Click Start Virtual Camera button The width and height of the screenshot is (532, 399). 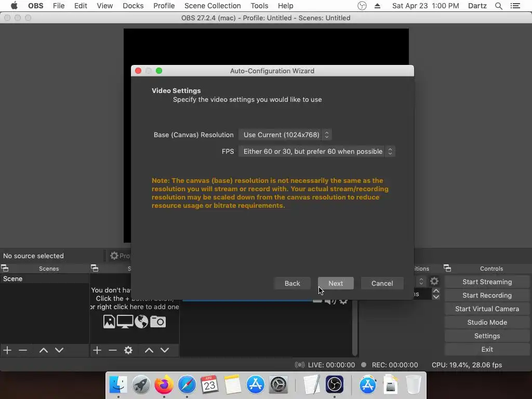487,309
